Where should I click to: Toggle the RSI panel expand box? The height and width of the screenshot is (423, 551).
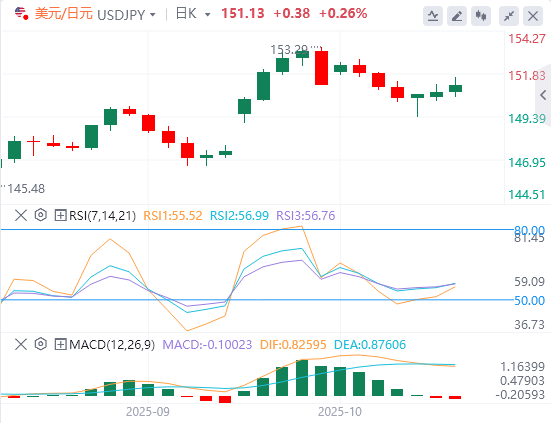click(x=60, y=215)
